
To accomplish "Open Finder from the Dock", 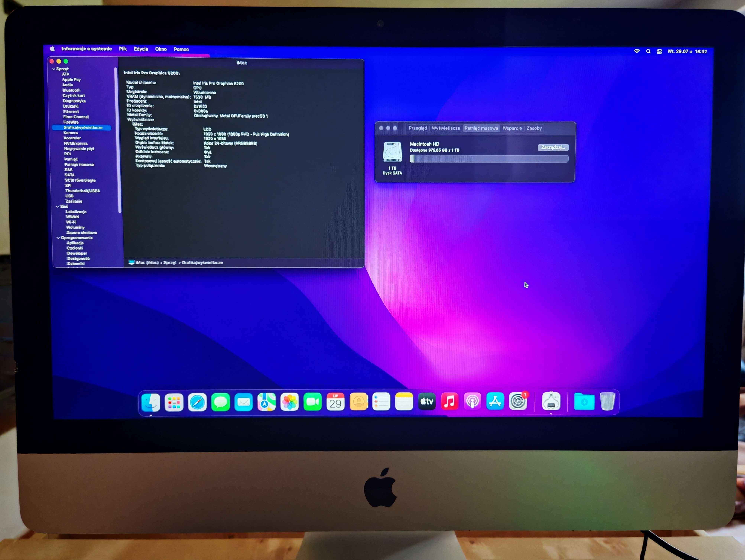I will click(x=151, y=402).
